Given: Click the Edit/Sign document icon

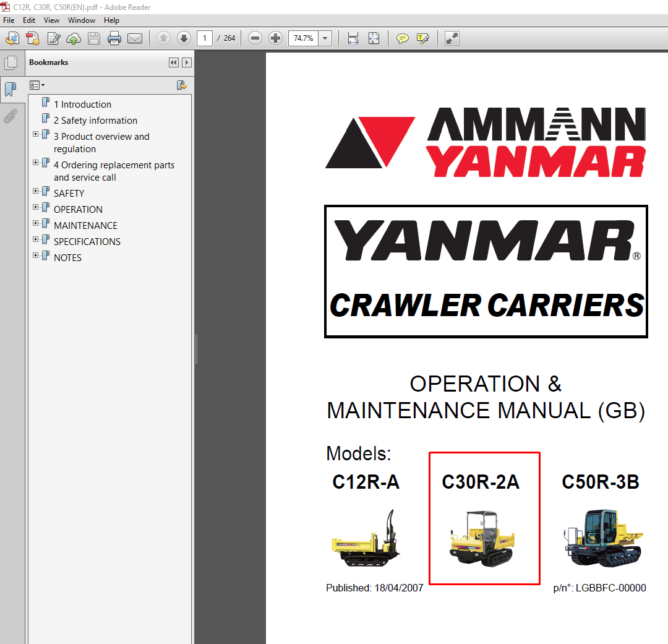Looking at the screenshot, I should (53, 38).
